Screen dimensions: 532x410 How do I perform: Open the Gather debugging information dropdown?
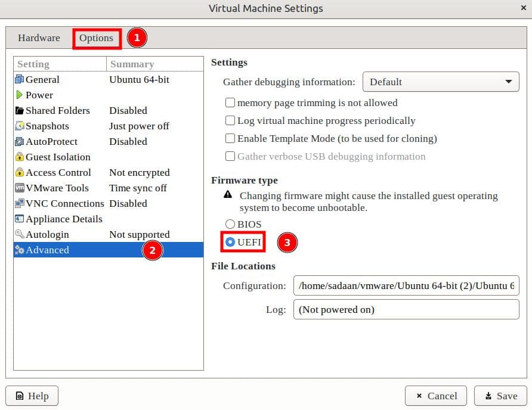tap(441, 82)
